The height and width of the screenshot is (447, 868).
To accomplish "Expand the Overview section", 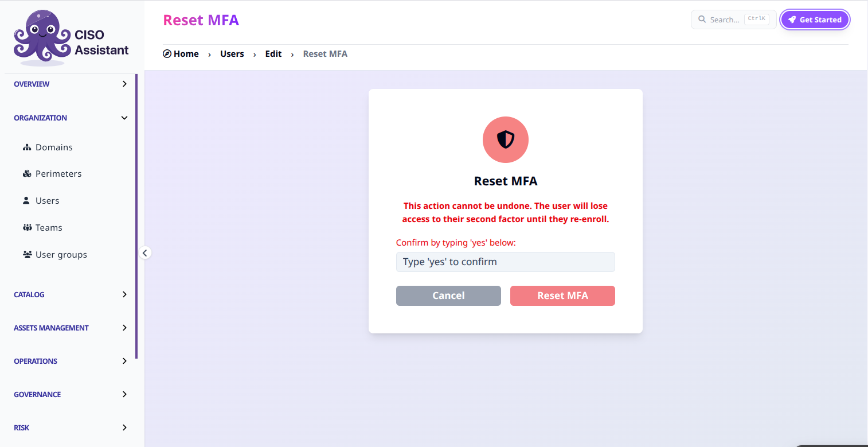I will click(71, 84).
